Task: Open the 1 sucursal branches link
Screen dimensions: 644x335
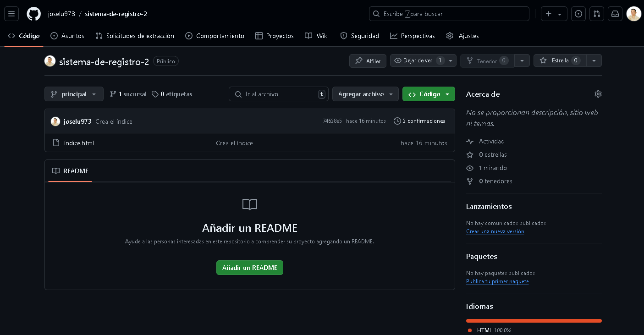Action: click(x=128, y=94)
